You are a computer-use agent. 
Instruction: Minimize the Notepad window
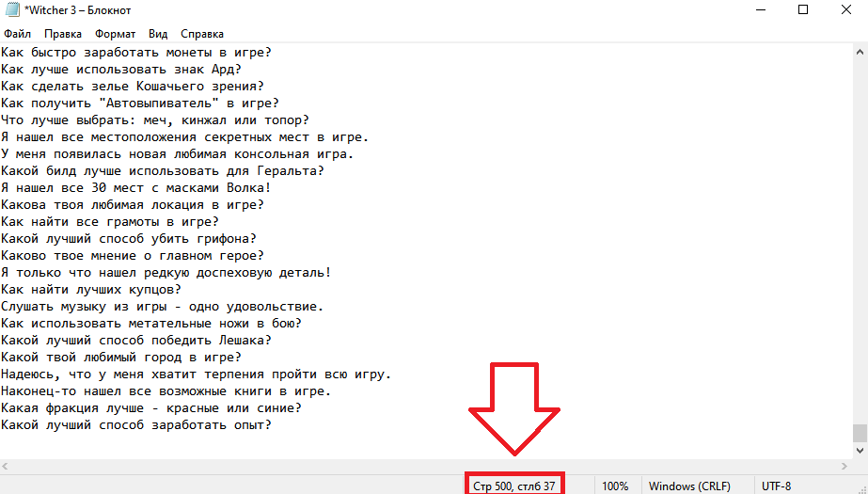[x=760, y=10]
